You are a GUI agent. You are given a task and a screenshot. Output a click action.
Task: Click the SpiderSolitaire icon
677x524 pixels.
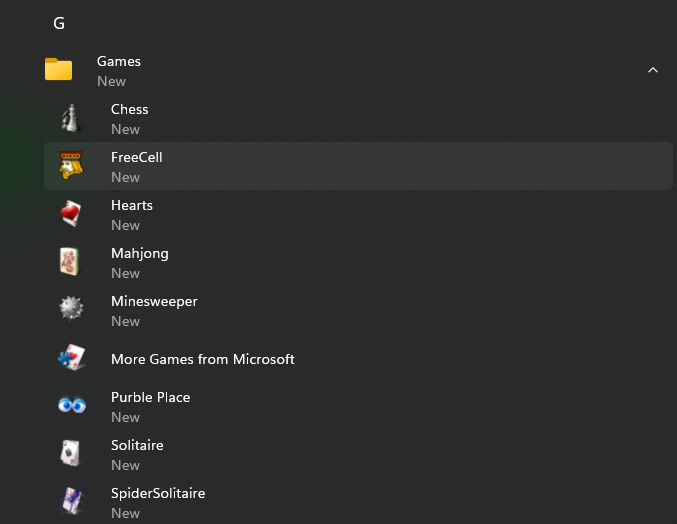(70, 501)
